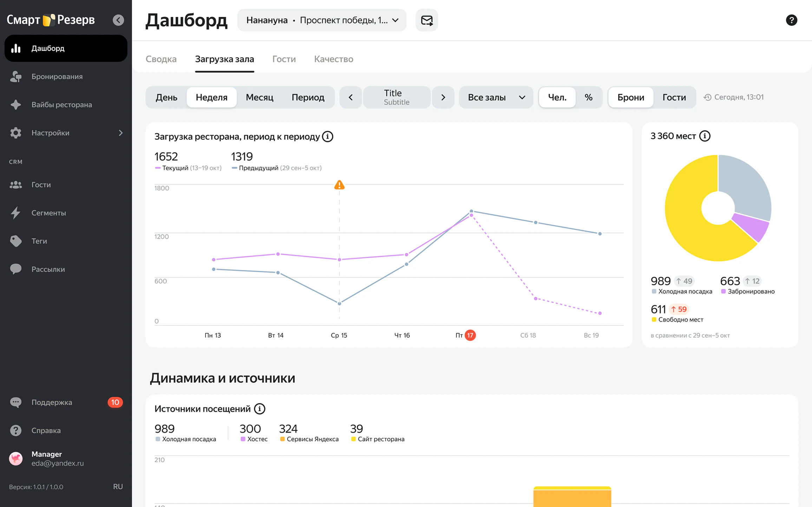Switch language via RU selector

click(x=118, y=487)
